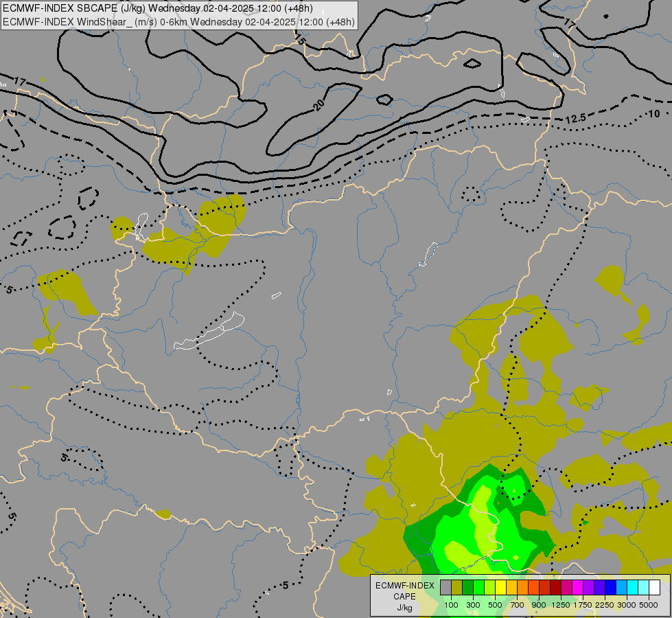Select the gray swatch in the CAPE legend
Image resolution: width=672 pixels, height=618 pixels.
click(x=445, y=587)
